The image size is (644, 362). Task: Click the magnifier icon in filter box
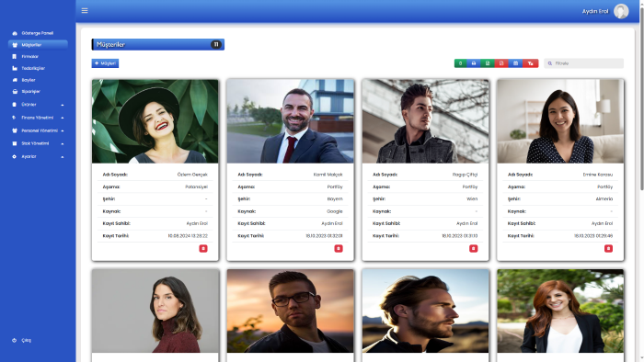[x=550, y=63]
